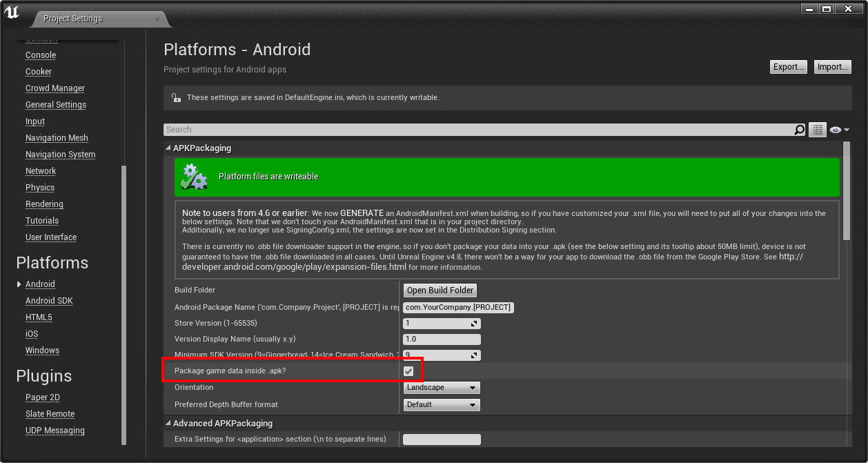Open Physics settings
This screenshot has height=463, width=868.
tap(40, 188)
